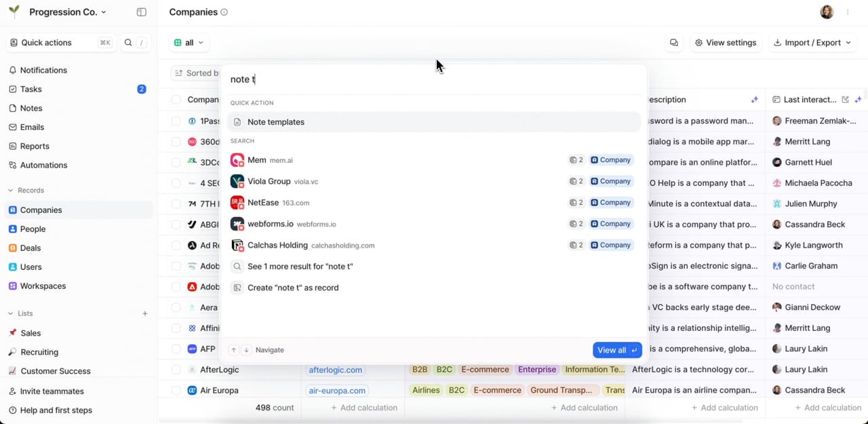Click Invite teammates

point(52,391)
